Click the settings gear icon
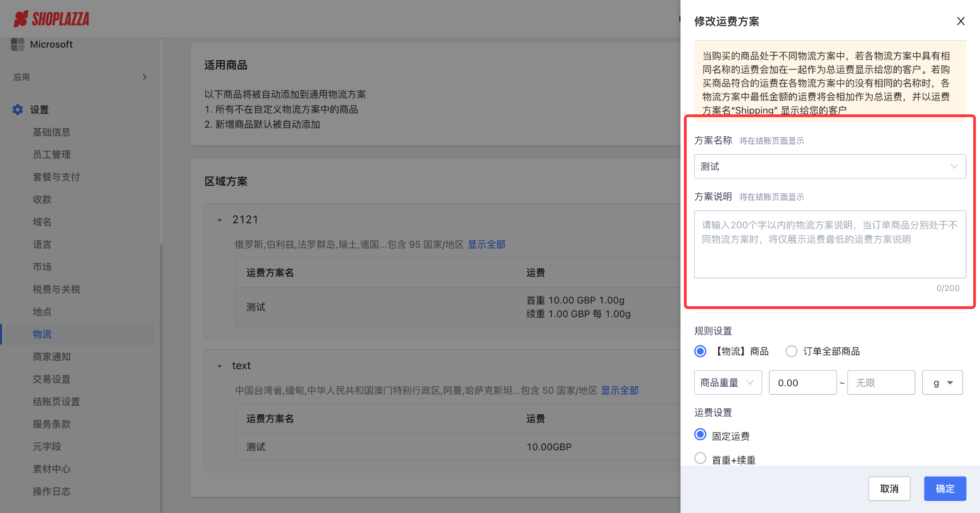980x513 pixels. [x=18, y=110]
